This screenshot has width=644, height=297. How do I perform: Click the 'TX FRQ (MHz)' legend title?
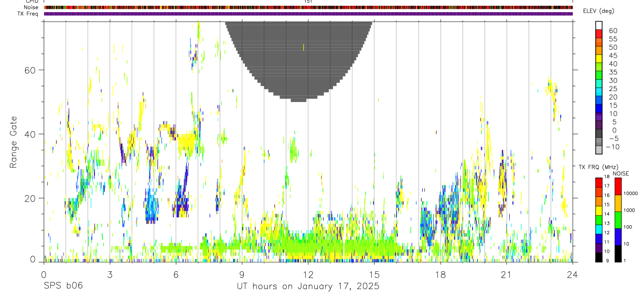pos(598,167)
